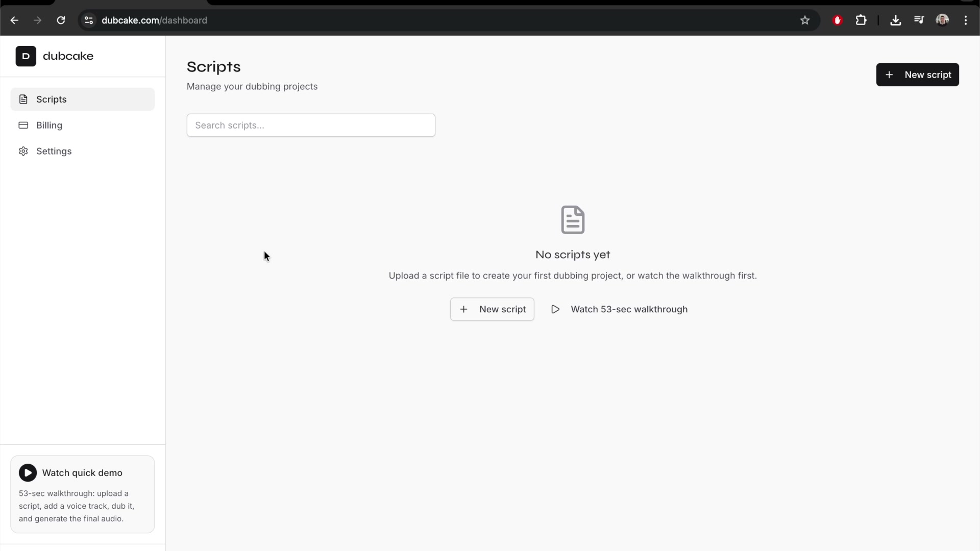Focus the Search scripts field

coord(310,126)
